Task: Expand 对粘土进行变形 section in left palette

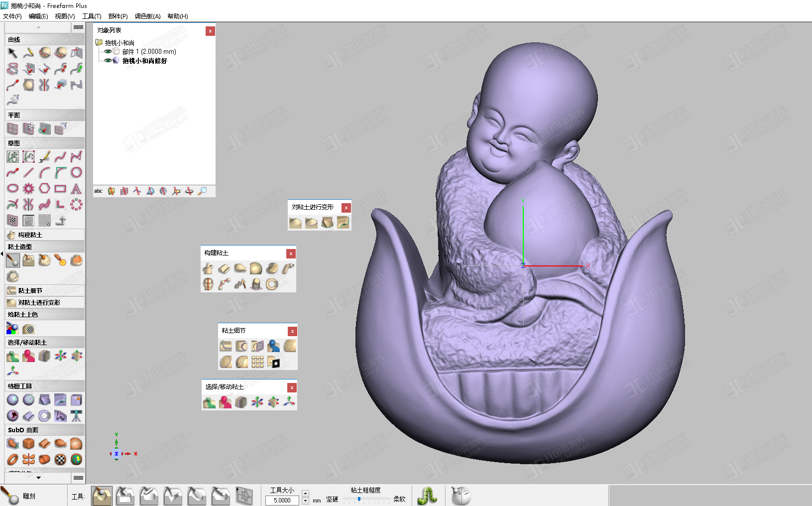Action: click(x=45, y=302)
